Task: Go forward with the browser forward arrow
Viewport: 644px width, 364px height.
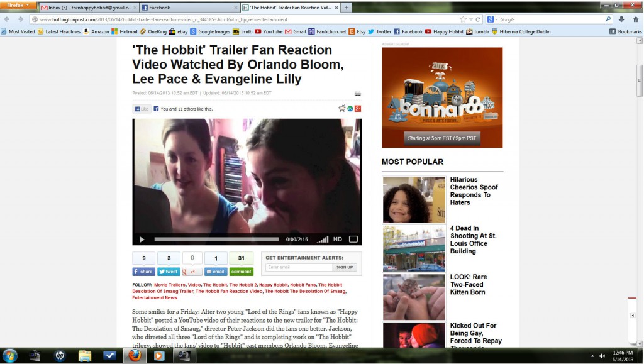Action: coord(20,19)
